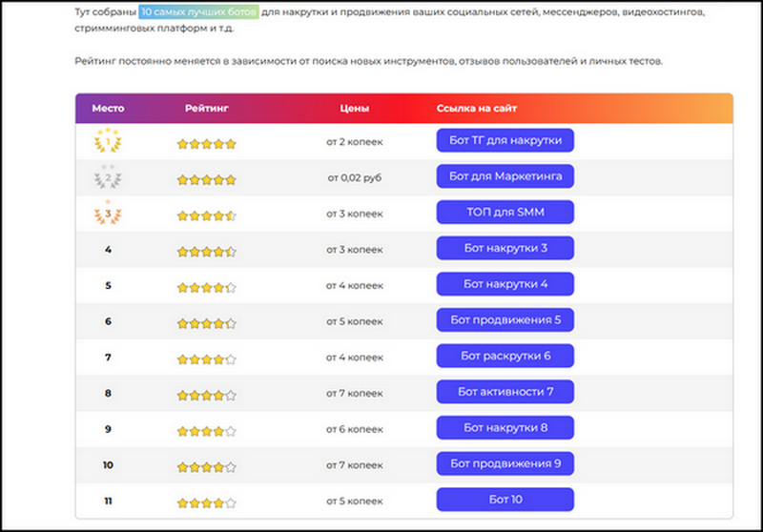Image resolution: width=763 pixels, height=532 pixels.
Task: Click the highlighted "10 самых лучших ботов" link
Action: [197, 14]
